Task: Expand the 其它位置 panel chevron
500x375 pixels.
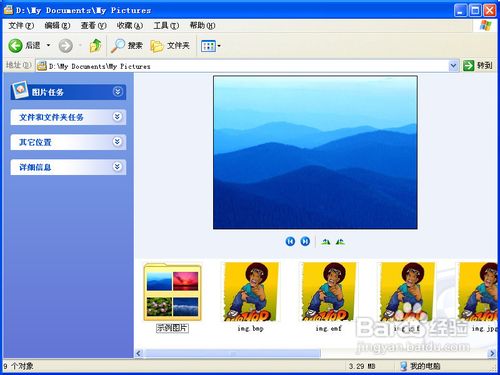Action: tap(117, 142)
